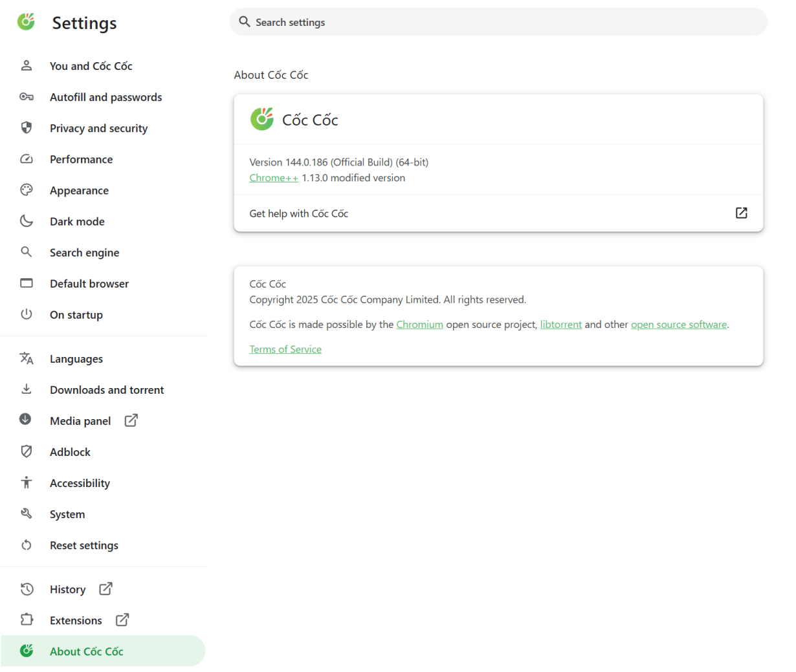The image size is (796, 672).
Task: Click the wrench icon for System
Action: pos(27,514)
